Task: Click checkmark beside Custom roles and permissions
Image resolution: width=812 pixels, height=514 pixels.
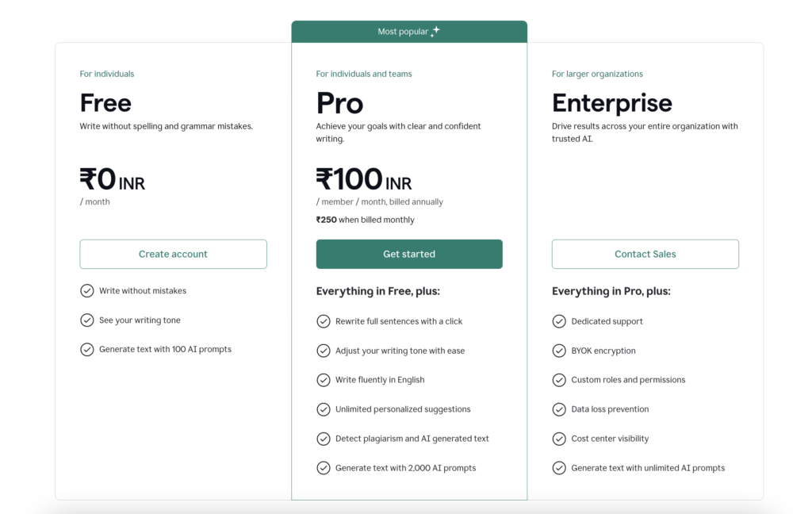Action: (x=559, y=380)
